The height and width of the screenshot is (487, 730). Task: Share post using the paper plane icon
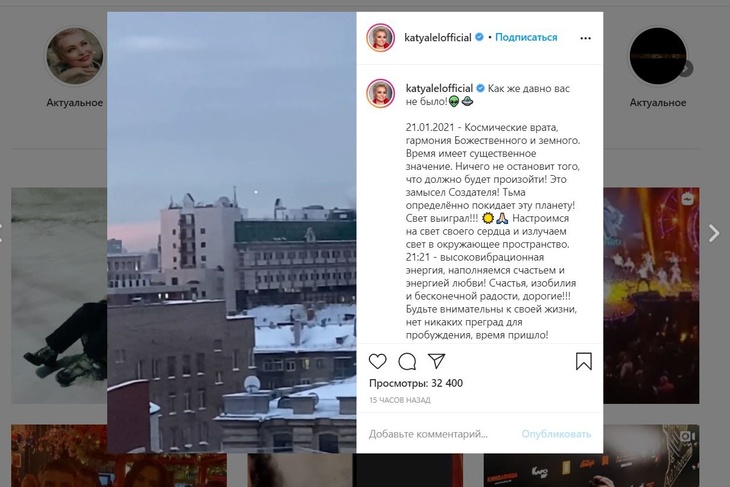click(x=436, y=361)
